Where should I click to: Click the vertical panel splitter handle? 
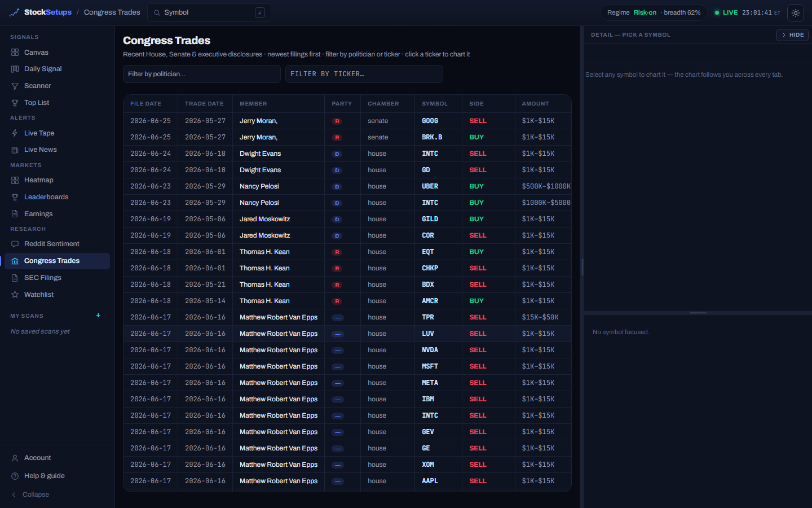point(582,267)
